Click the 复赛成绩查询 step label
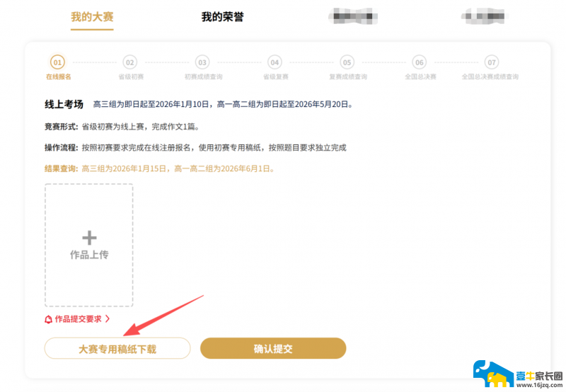 pos(348,77)
